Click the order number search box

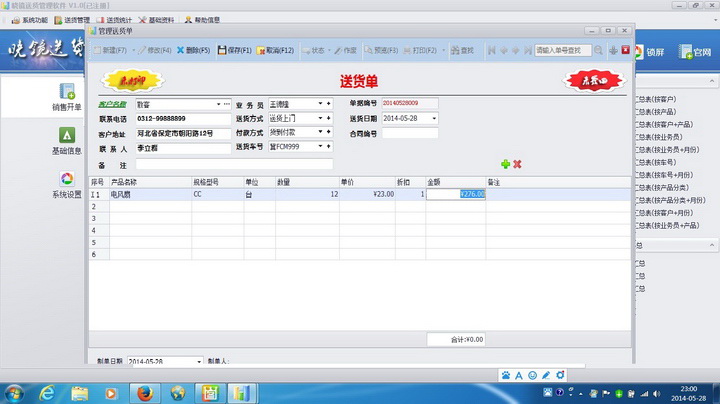[x=563, y=50]
